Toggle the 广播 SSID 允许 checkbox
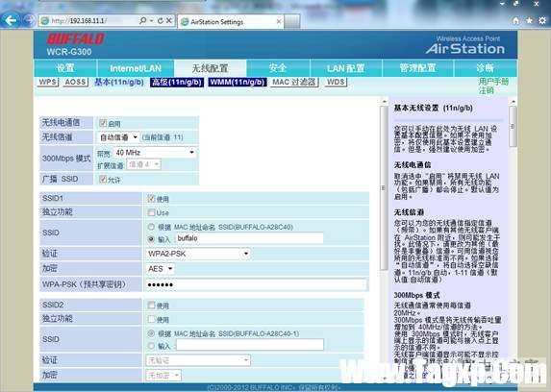This screenshot has height=392, width=551. (103, 179)
